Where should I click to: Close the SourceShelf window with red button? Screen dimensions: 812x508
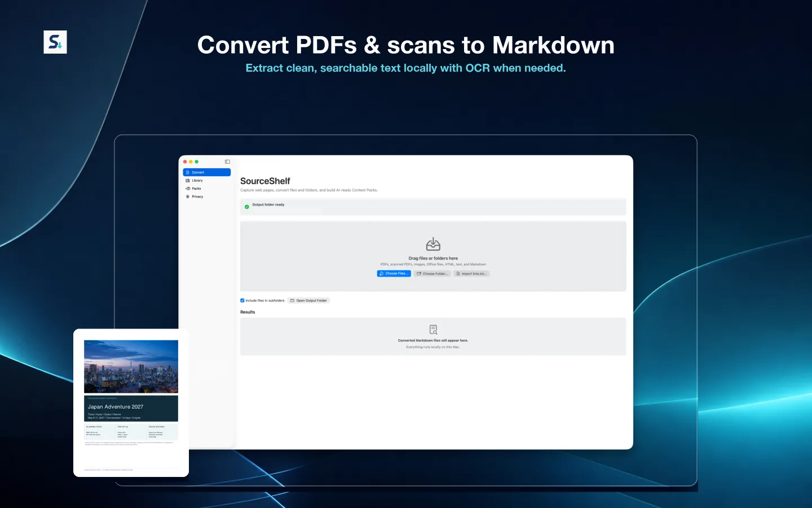click(x=185, y=161)
